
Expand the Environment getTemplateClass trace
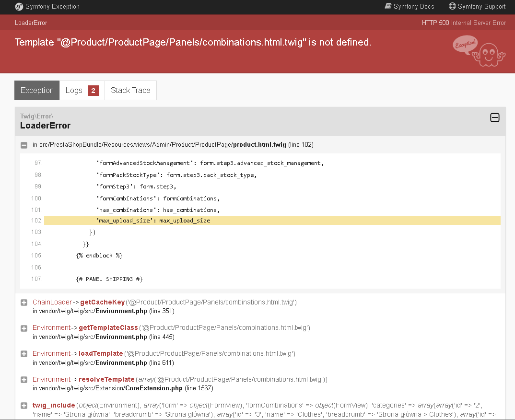(24, 328)
